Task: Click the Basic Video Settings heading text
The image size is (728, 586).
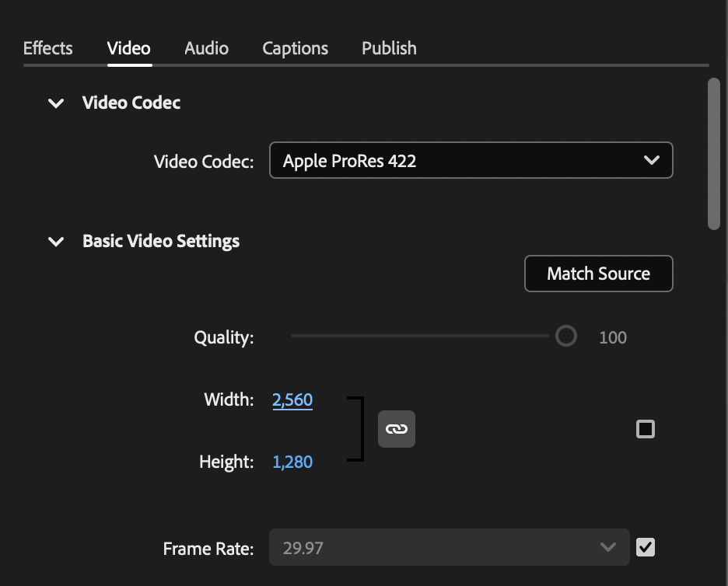Action: (161, 241)
